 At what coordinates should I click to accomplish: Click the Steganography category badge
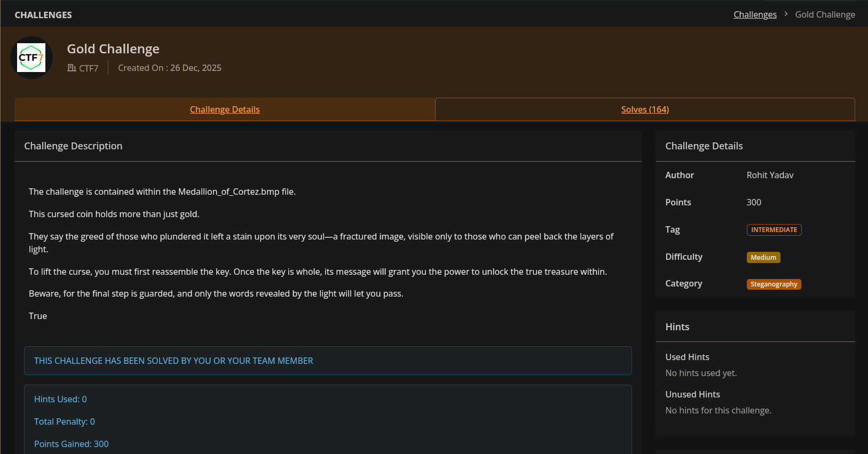[x=774, y=284]
